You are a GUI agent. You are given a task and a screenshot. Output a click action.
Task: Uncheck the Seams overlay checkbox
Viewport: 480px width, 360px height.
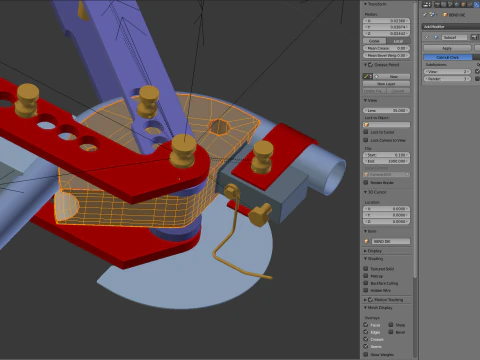(x=366, y=346)
